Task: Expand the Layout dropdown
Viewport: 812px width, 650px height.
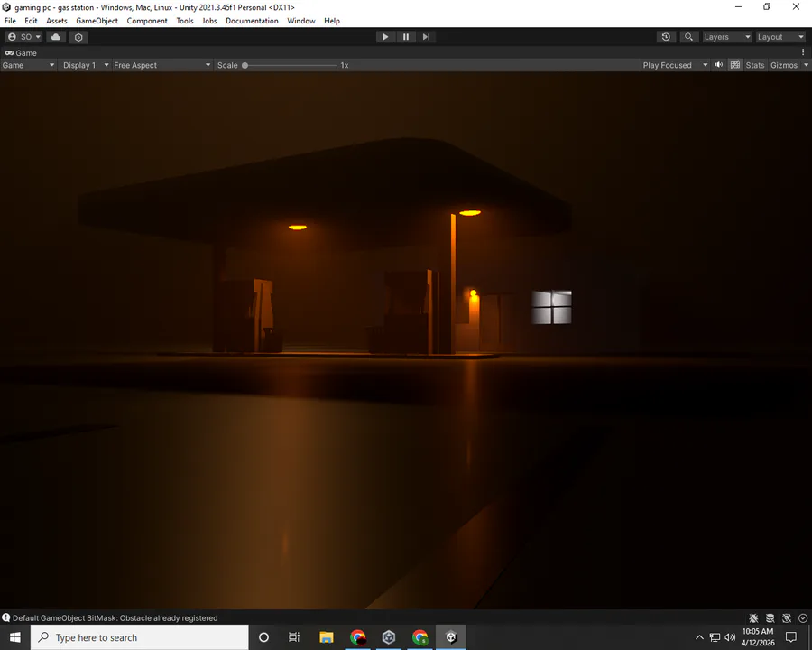Action: click(x=780, y=37)
